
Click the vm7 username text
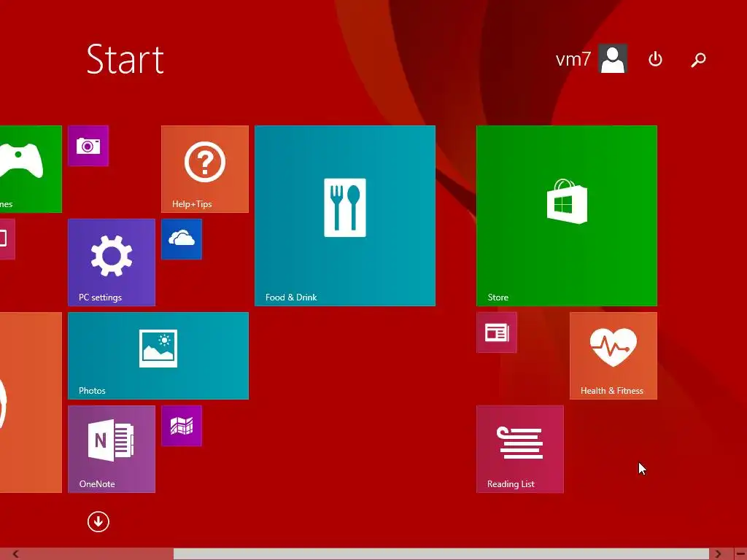tap(573, 59)
